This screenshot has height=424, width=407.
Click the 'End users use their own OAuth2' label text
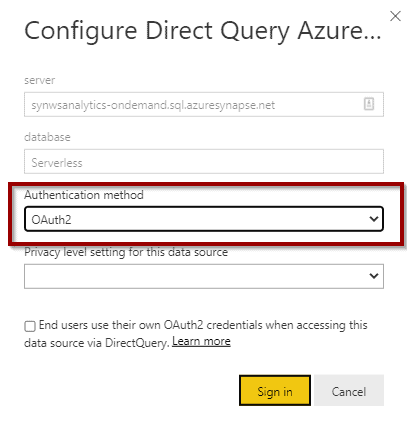click(x=121, y=325)
